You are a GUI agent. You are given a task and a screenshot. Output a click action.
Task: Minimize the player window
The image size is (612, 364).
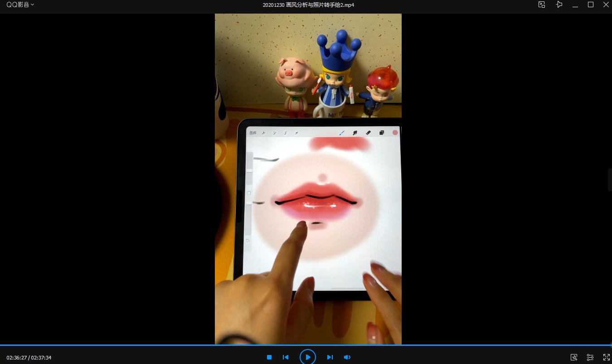575,5
